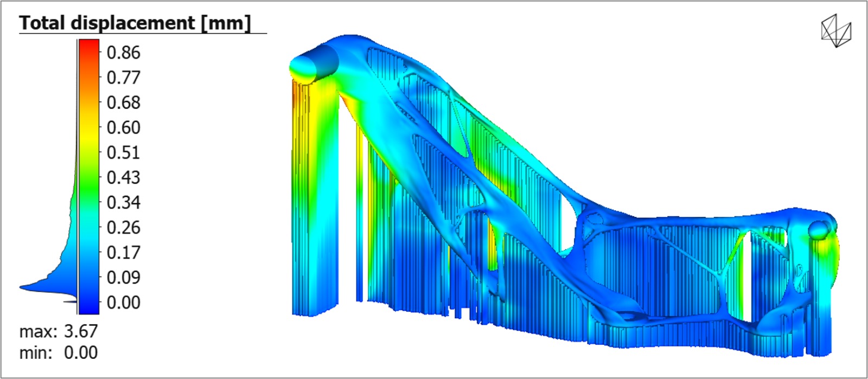Select the 0.51 legend value label
This screenshot has height=379, width=868.
tap(123, 152)
